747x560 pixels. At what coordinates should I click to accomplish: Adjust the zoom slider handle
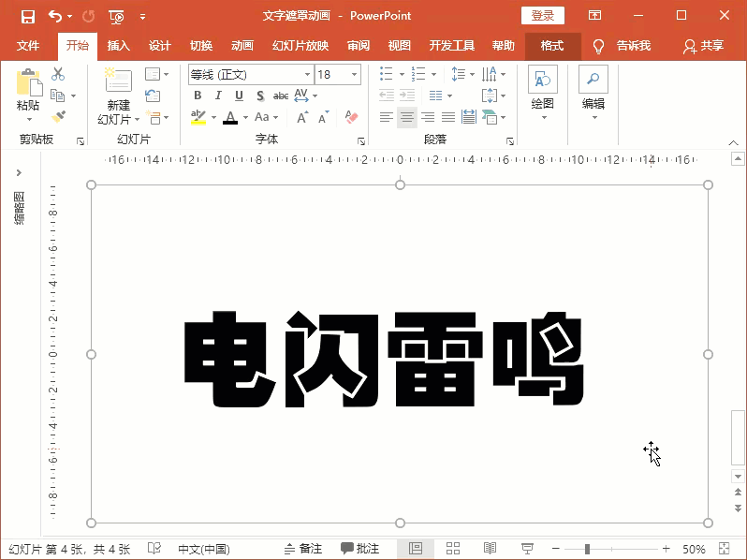coord(587,549)
